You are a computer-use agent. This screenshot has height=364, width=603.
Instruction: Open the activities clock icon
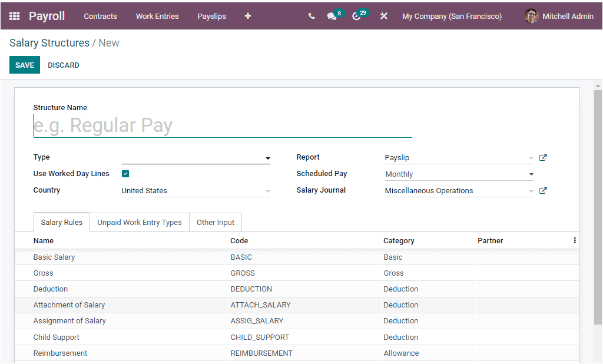[357, 16]
